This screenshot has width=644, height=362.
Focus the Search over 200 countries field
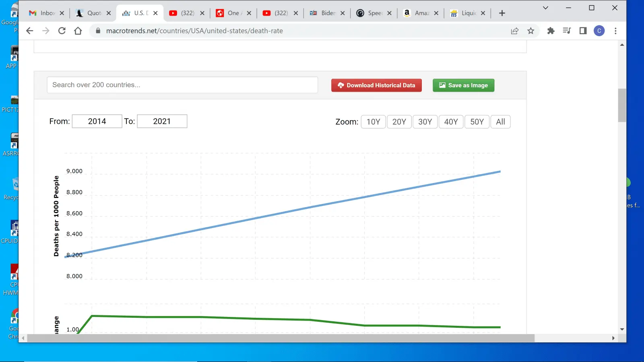tap(182, 85)
